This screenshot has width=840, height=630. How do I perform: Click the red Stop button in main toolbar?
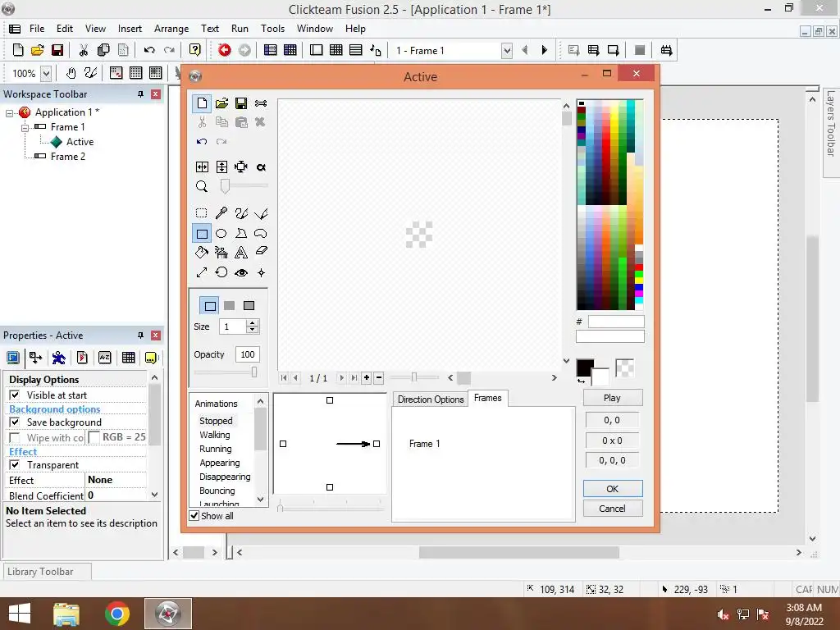click(225, 50)
